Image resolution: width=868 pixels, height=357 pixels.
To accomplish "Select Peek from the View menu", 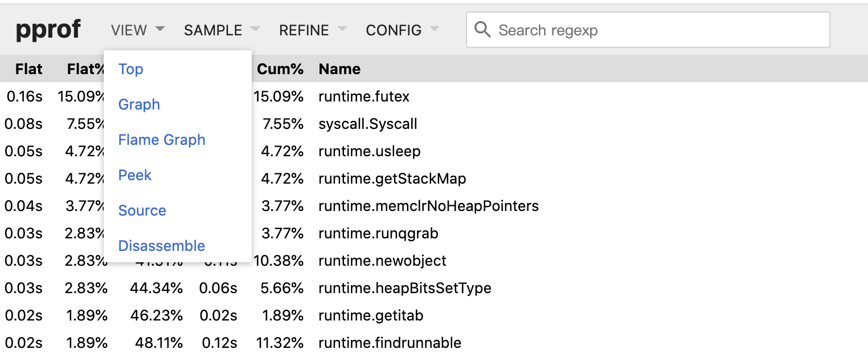I will click(135, 175).
